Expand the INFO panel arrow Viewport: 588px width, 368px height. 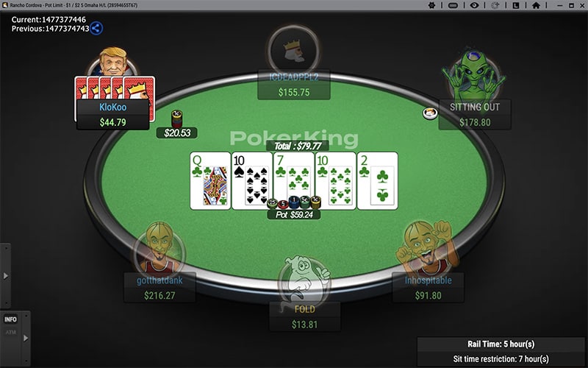[26, 338]
